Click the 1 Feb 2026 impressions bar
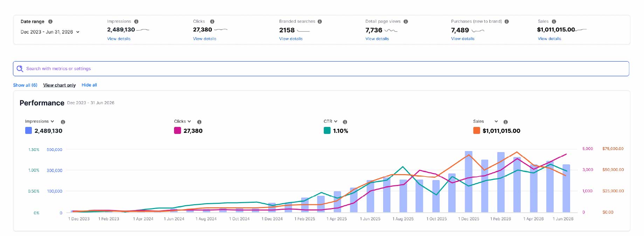Viewport: 644px width, 236px height. 501,182
